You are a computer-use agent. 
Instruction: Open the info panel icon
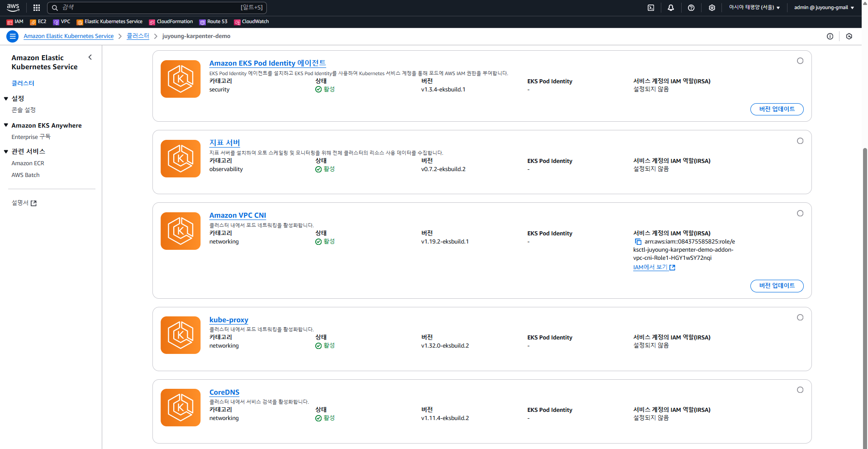(830, 36)
